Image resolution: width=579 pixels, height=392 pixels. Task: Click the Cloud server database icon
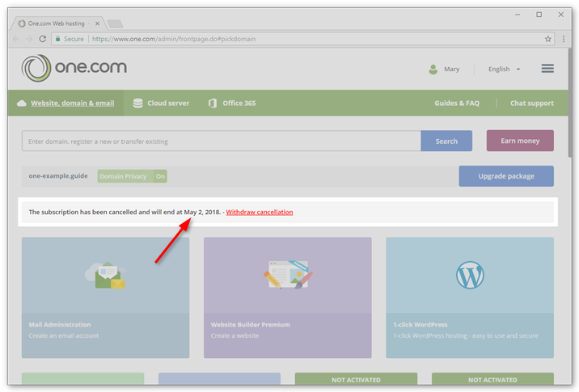pyautogui.click(x=137, y=103)
